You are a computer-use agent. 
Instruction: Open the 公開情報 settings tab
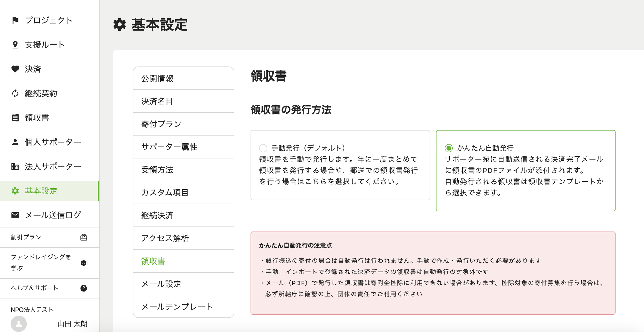(x=184, y=78)
